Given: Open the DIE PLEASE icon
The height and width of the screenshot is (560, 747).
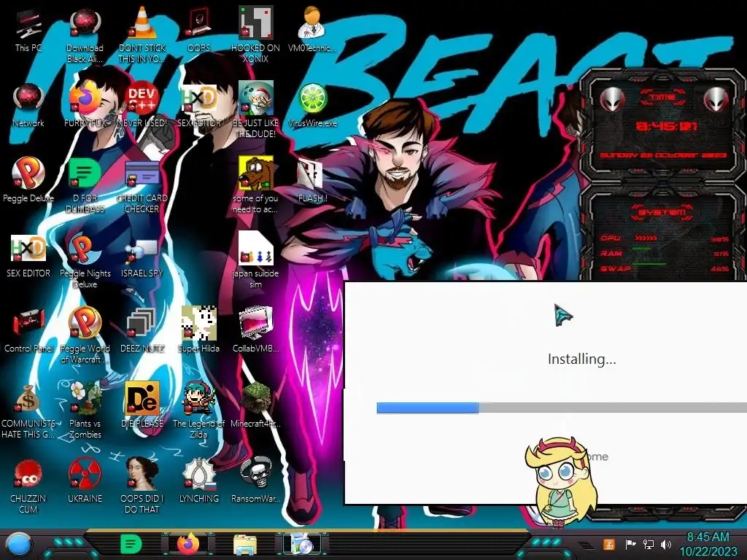Looking at the screenshot, I should click(142, 399).
